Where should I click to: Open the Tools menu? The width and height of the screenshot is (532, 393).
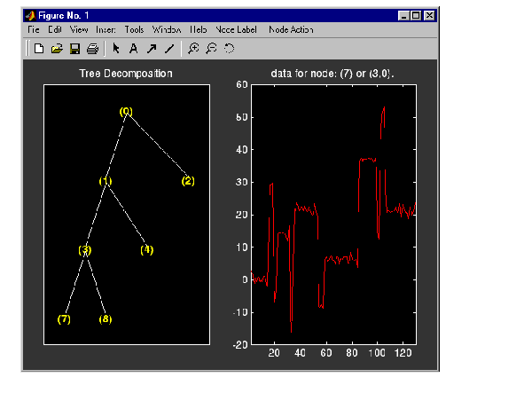coord(134,30)
